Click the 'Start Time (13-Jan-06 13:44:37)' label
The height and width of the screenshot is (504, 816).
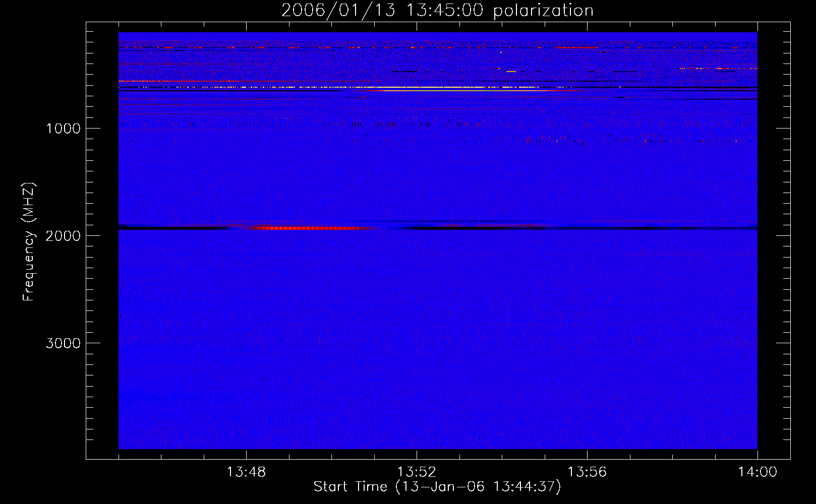[437, 487]
